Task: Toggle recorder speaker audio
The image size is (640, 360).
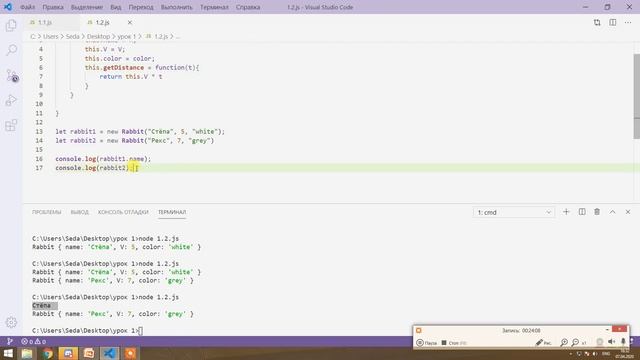Action: click(x=611, y=342)
